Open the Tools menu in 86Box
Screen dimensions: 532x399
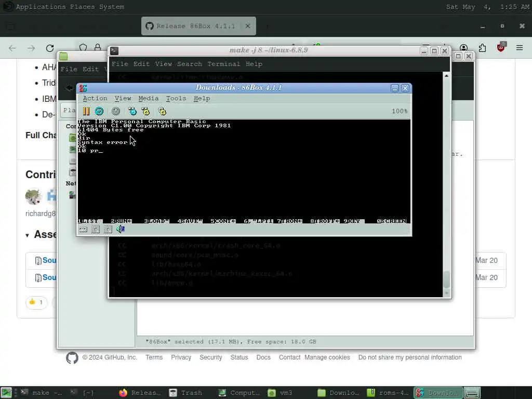point(176,98)
